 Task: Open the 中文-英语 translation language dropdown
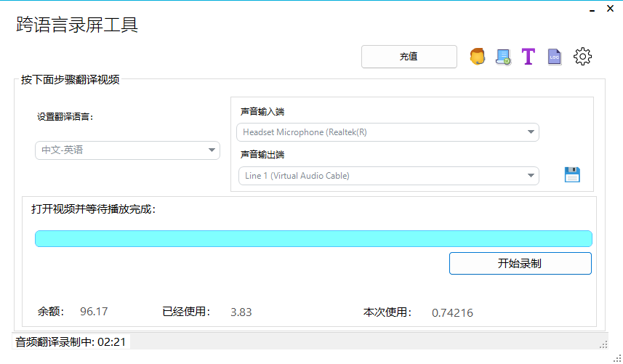[x=127, y=150]
